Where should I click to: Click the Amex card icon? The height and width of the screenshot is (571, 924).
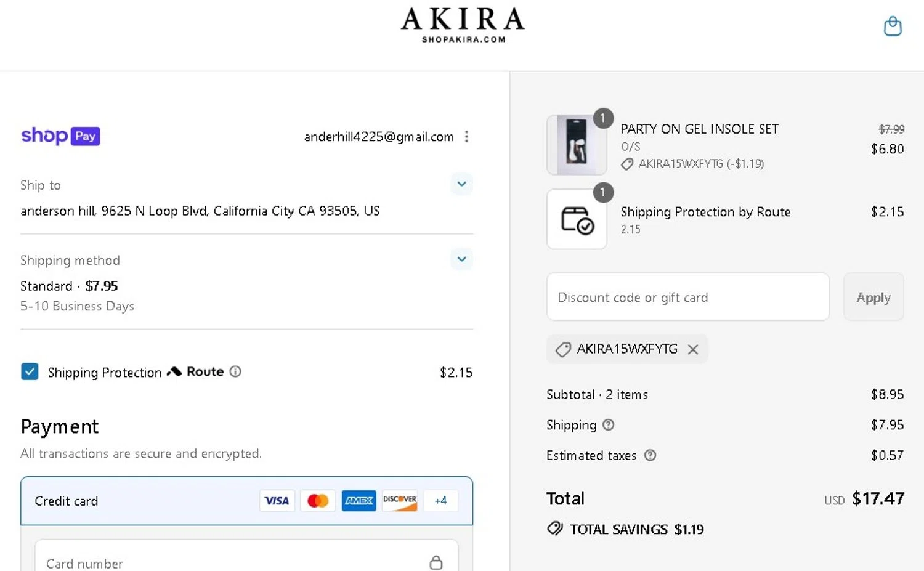pyautogui.click(x=359, y=501)
